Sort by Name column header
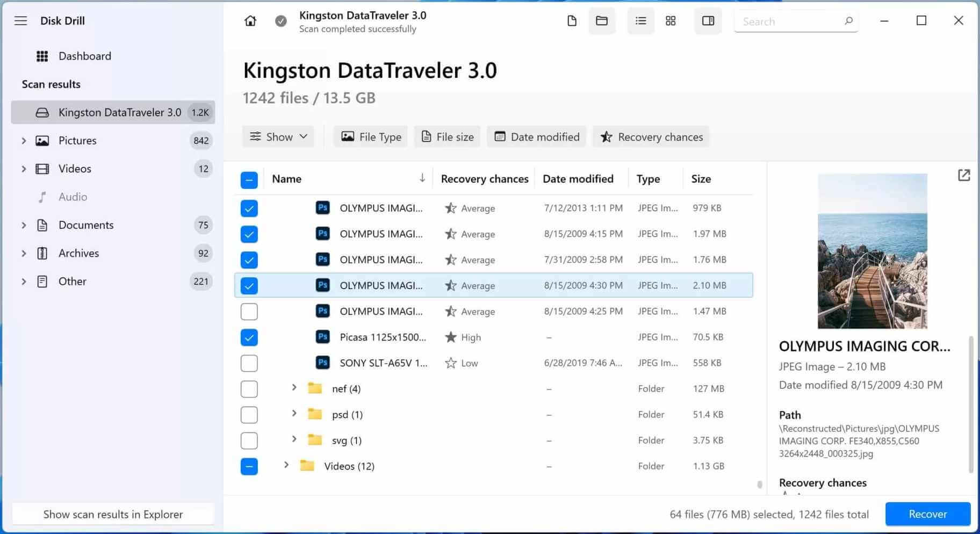 tap(286, 179)
